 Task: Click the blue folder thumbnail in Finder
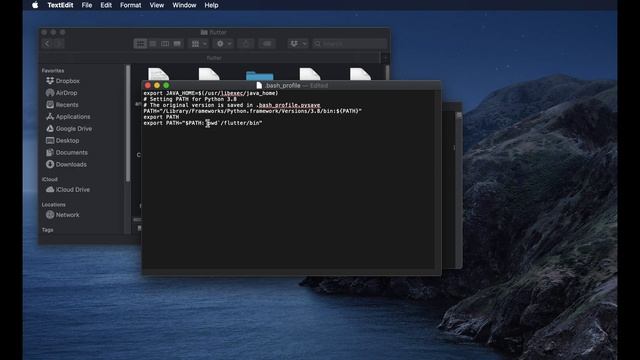[x=260, y=75]
